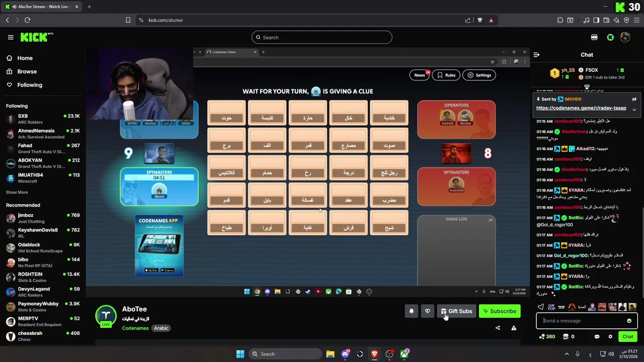
Task: Open the browser hamburger menu
Action: [x=636, y=20]
